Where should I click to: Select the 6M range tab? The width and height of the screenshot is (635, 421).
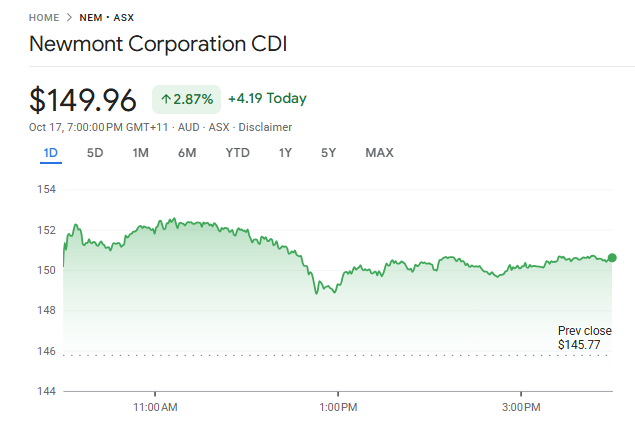click(x=187, y=153)
